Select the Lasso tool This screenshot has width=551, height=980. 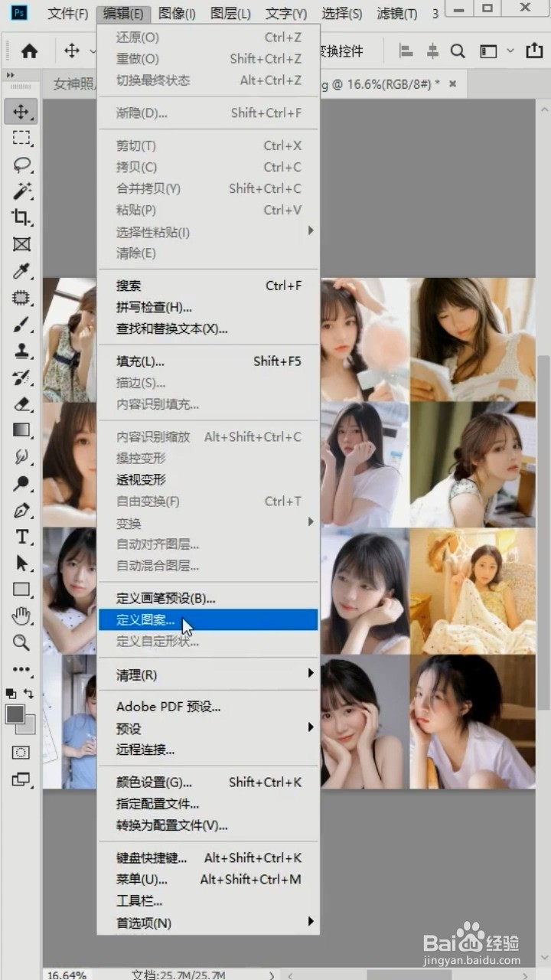click(21, 165)
